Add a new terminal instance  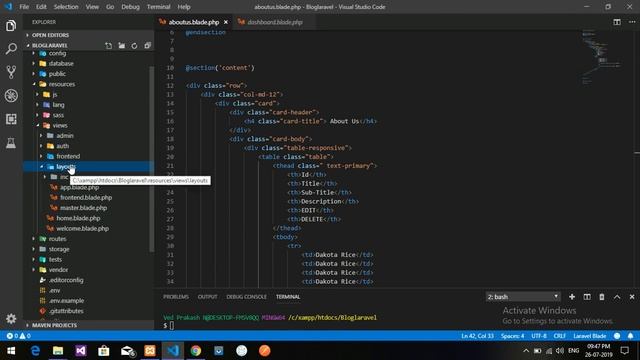(x=572, y=297)
